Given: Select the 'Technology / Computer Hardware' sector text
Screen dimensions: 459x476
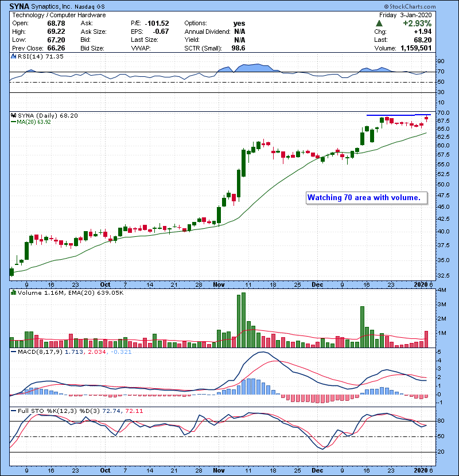Looking at the screenshot, I should (x=59, y=15).
